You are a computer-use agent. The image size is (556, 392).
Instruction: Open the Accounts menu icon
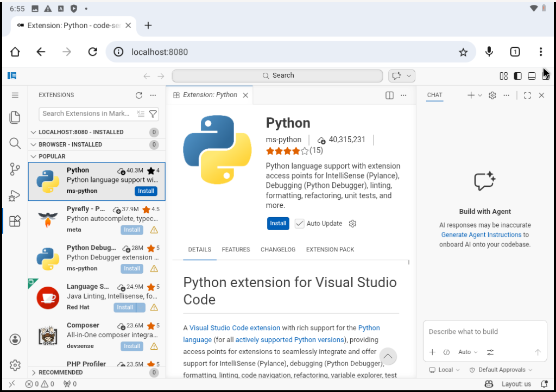(15, 339)
